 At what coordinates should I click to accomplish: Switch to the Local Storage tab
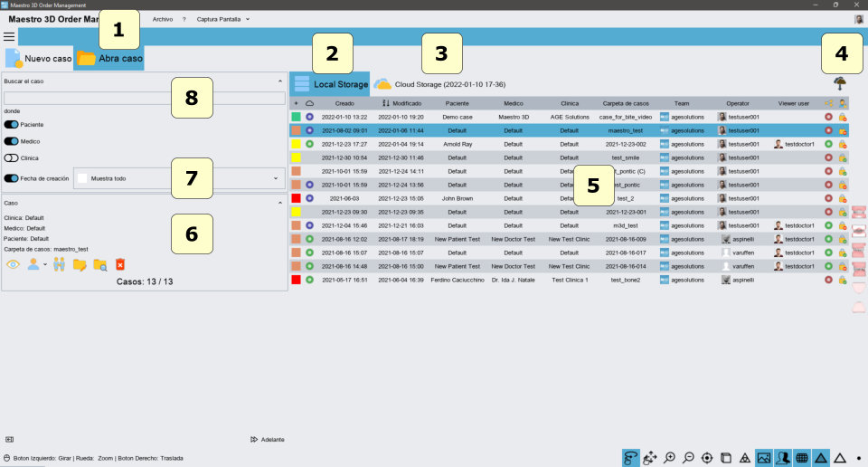click(331, 84)
